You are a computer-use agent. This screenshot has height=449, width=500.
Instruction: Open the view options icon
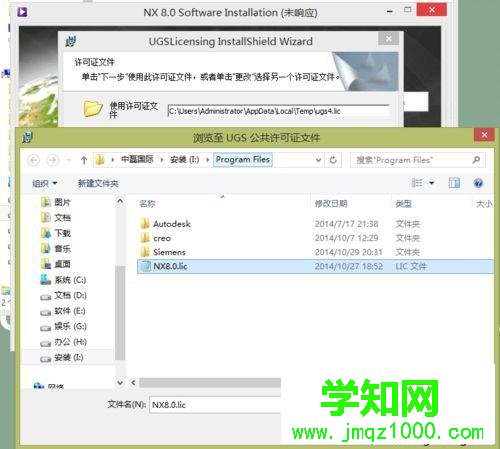[x=417, y=183]
